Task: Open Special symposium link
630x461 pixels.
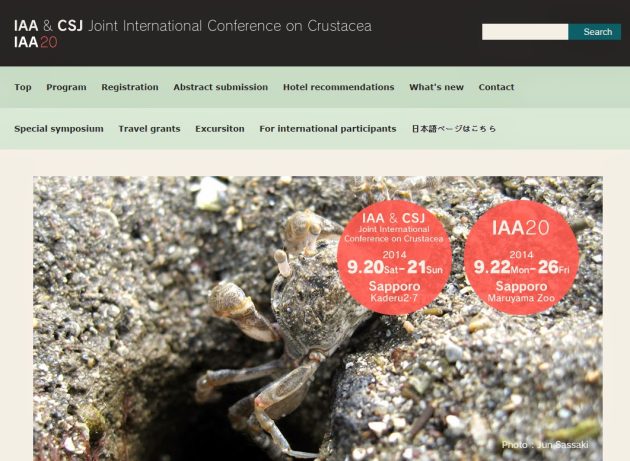Action: [x=59, y=129]
